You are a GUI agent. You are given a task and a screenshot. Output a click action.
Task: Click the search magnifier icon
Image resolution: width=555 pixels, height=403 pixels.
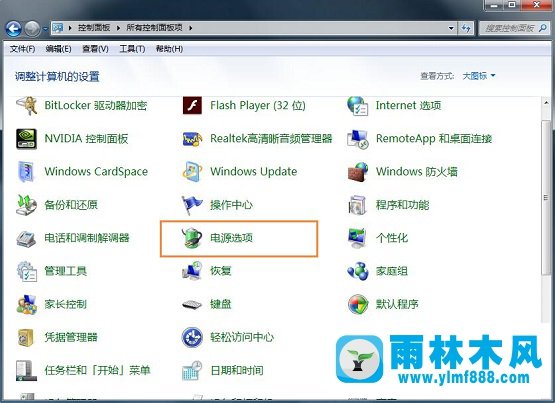543,28
